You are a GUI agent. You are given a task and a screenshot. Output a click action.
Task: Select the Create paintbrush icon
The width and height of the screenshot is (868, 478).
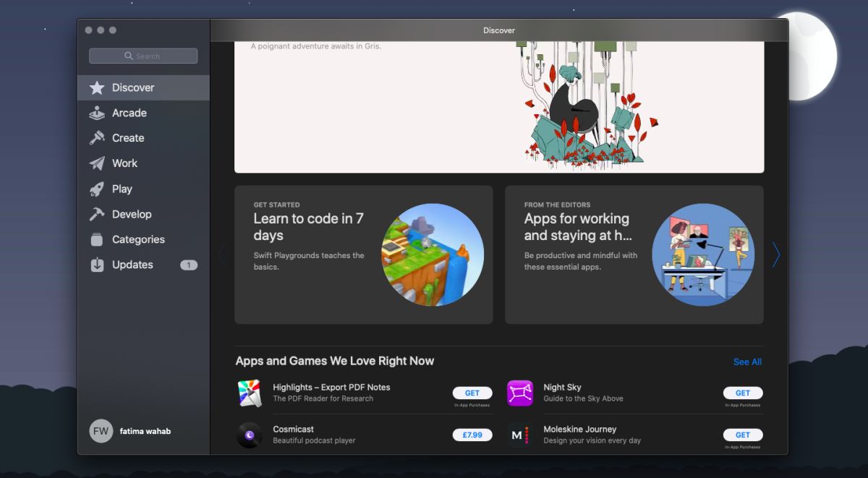(x=97, y=138)
